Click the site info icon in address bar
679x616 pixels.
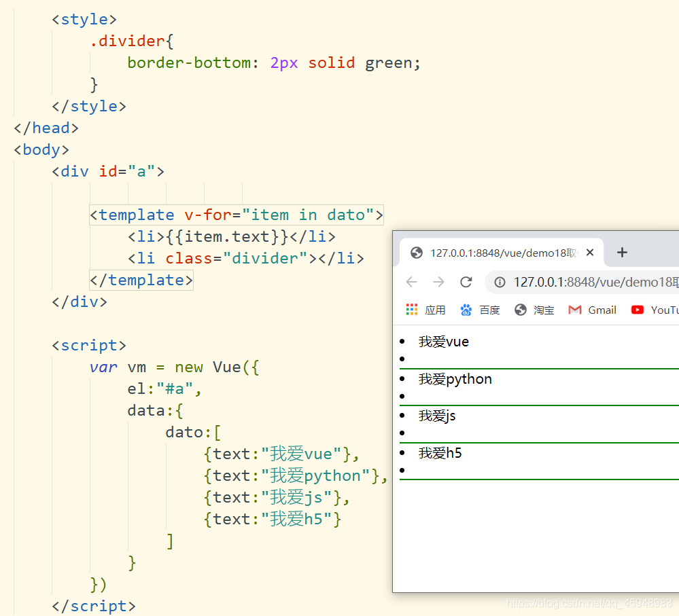tap(500, 283)
